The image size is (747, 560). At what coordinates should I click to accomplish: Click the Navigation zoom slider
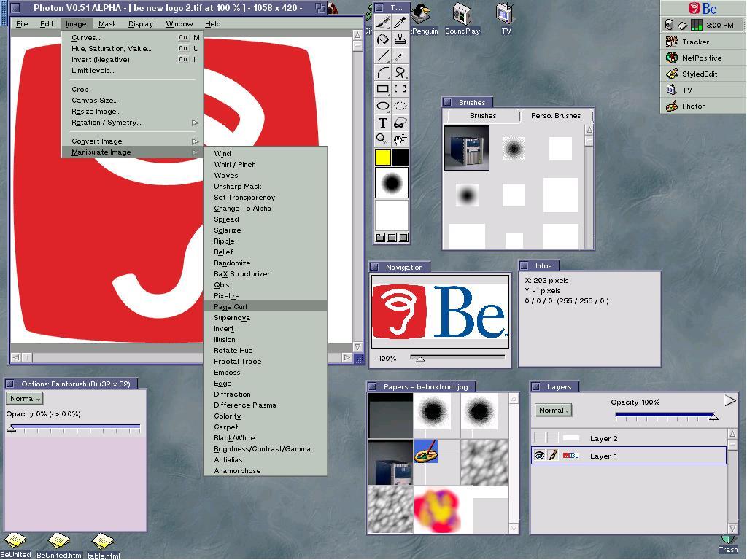457,358
